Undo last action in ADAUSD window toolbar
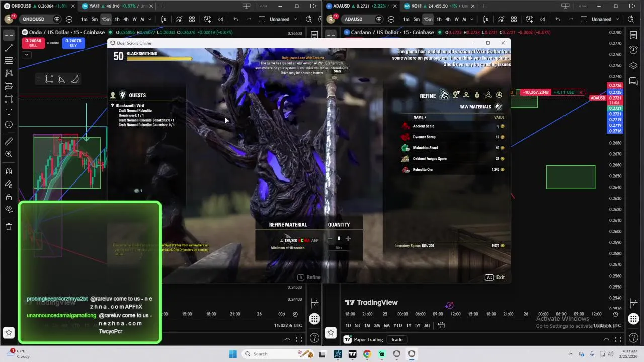This screenshot has width=644, height=362. click(x=558, y=19)
